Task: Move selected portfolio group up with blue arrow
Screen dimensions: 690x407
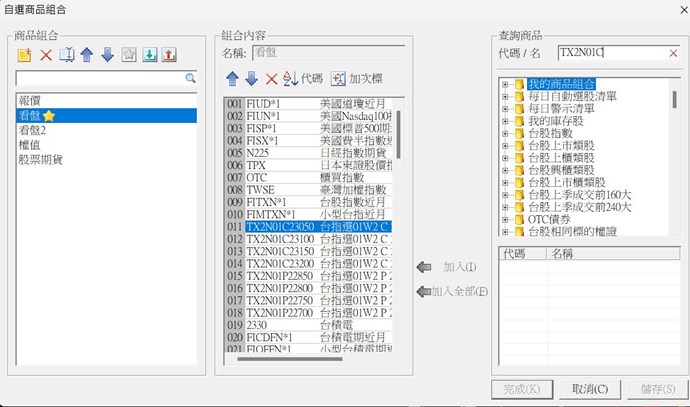Action: click(87, 54)
